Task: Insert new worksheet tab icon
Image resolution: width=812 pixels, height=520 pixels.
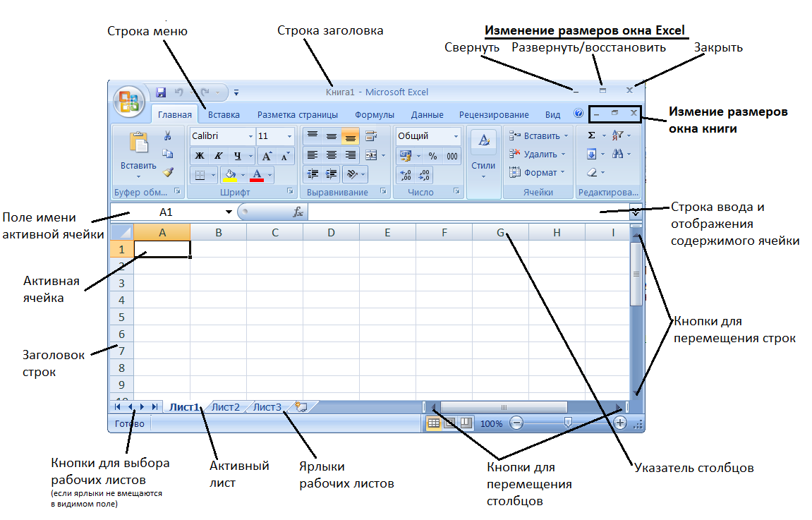Action: point(301,407)
